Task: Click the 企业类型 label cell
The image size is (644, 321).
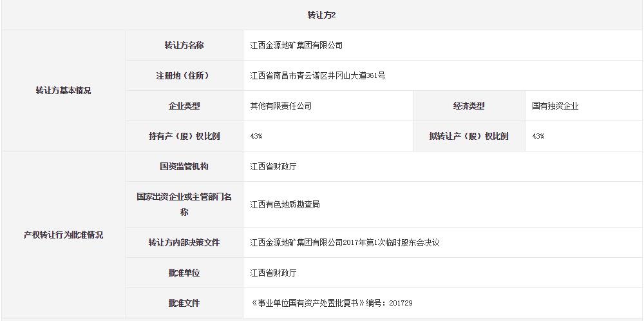Action: [184, 106]
